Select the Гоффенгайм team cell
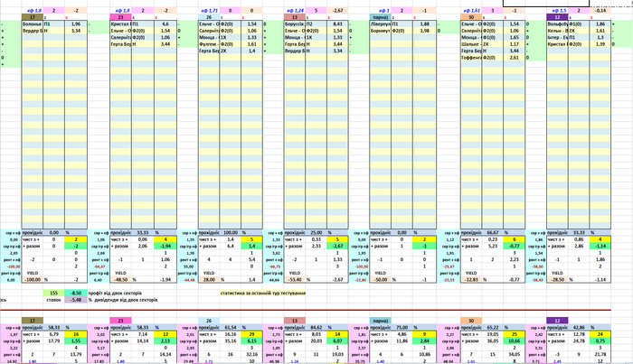This screenshot has height=364, width=633. pos(471,58)
